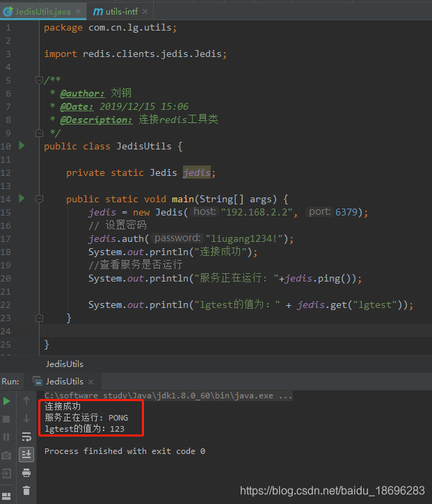The height and width of the screenshot is (504, 432).
Task: Click the up stack trace arrow
Action: coord(26,400)
